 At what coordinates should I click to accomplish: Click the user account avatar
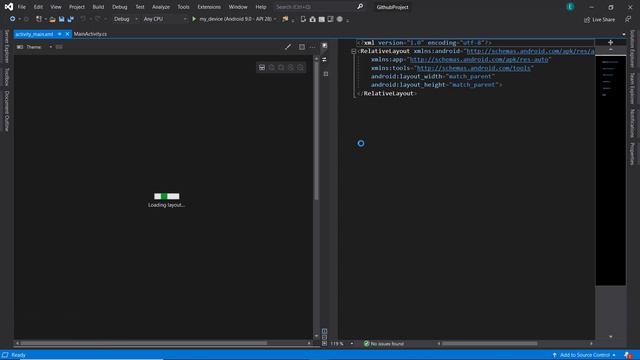(x=570, y=7)
